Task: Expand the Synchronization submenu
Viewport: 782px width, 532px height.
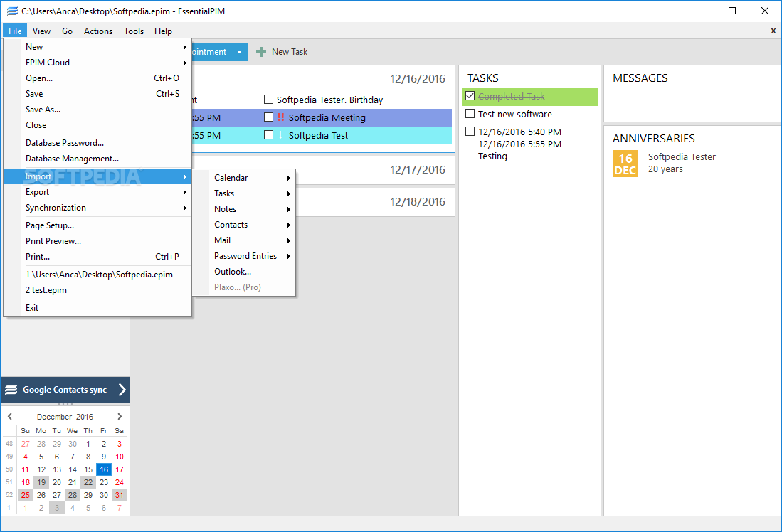Action: tap(97, 208)
